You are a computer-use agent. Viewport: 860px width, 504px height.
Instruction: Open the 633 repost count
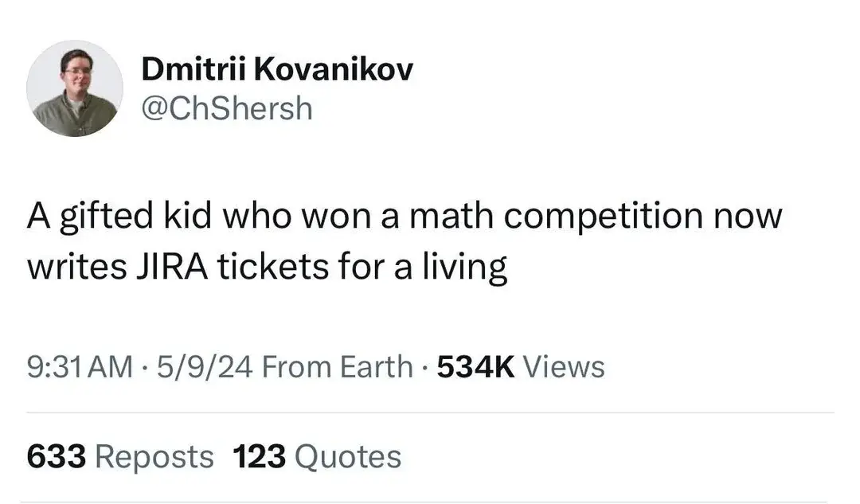pyautogui.click(x=57, y=457)
